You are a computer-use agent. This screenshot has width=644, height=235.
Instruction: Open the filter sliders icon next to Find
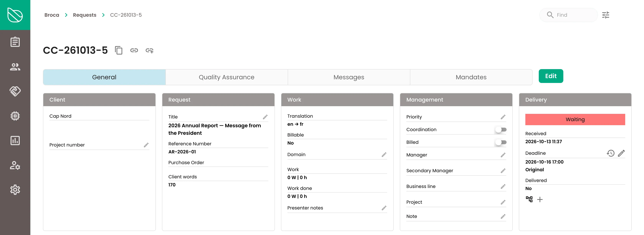605,15
